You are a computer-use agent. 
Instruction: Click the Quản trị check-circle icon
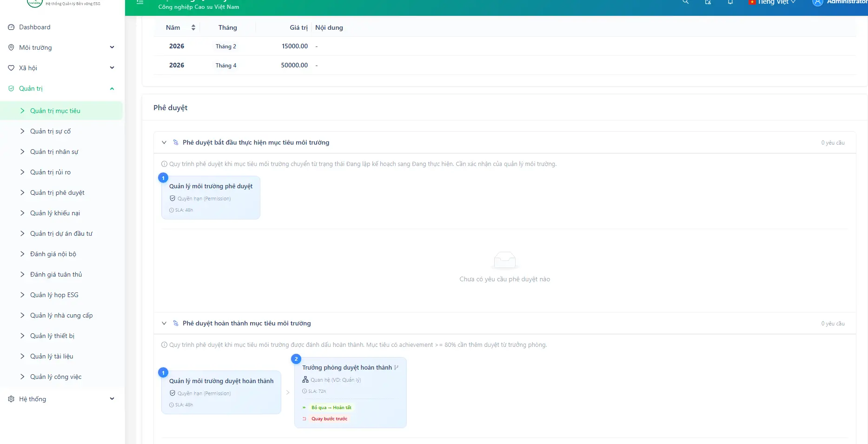[11, 88]
